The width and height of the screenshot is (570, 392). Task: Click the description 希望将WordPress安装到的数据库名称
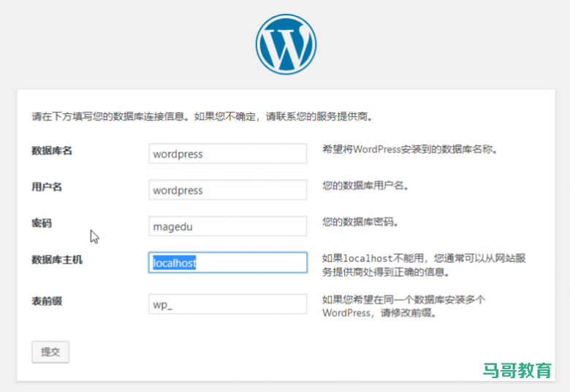coord(410,149)
